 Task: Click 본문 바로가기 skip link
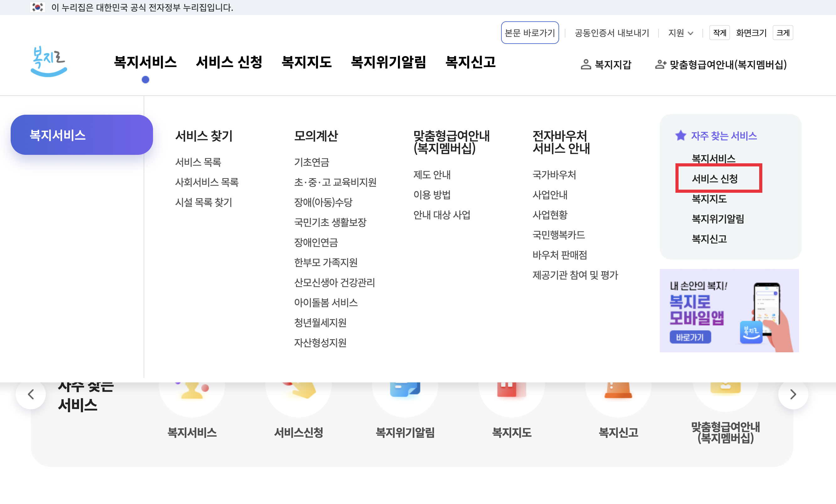(x=530, y=33)
